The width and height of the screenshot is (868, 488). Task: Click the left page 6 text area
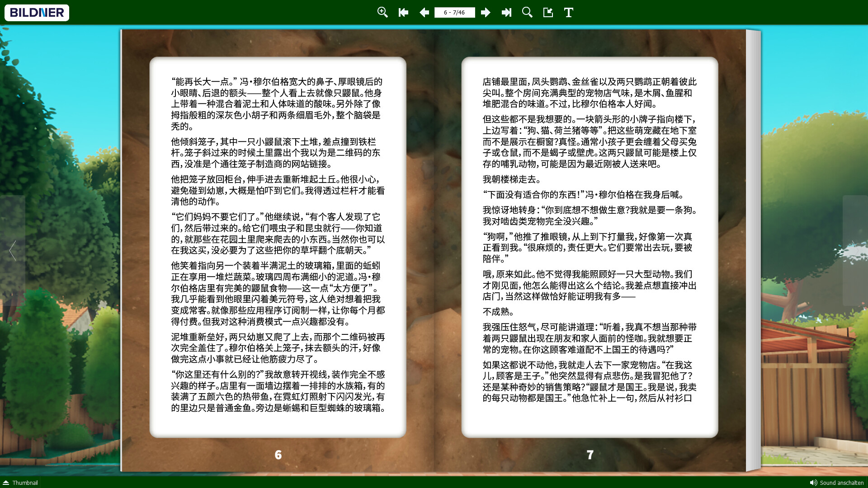[x=278, y=246]
